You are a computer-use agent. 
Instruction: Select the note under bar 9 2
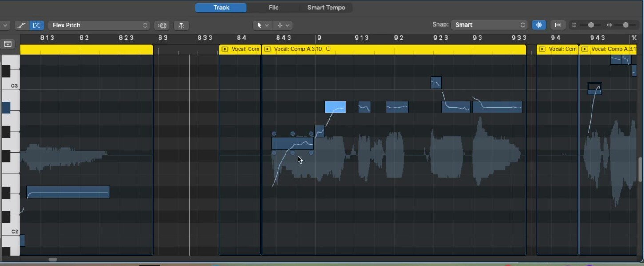[397, 107]
